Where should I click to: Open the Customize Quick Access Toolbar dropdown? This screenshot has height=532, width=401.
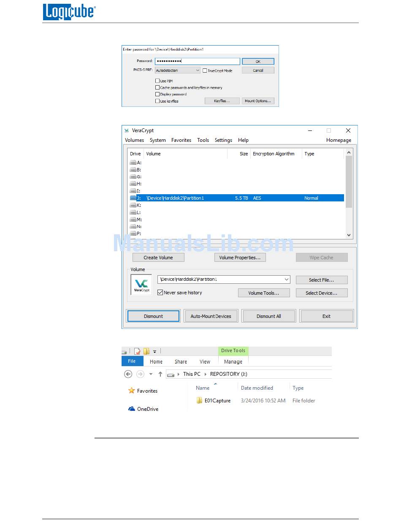tap(155, 351)
